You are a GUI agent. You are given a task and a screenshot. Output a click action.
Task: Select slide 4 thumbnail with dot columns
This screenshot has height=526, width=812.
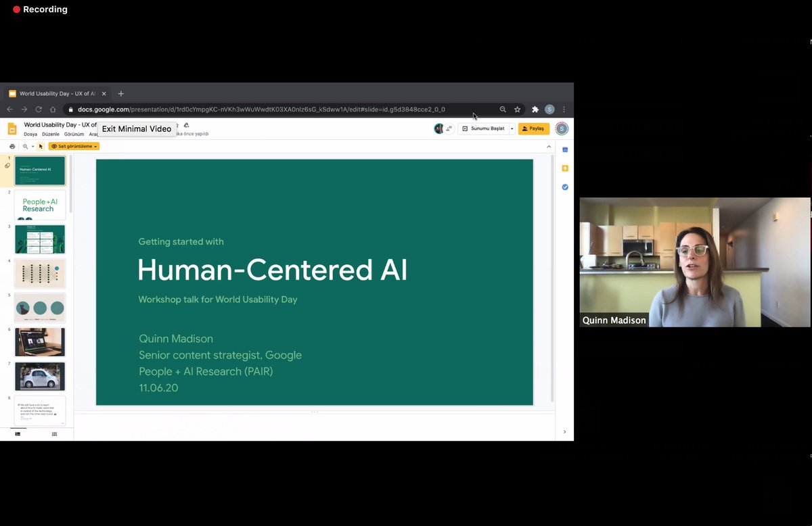coord(40,274)
